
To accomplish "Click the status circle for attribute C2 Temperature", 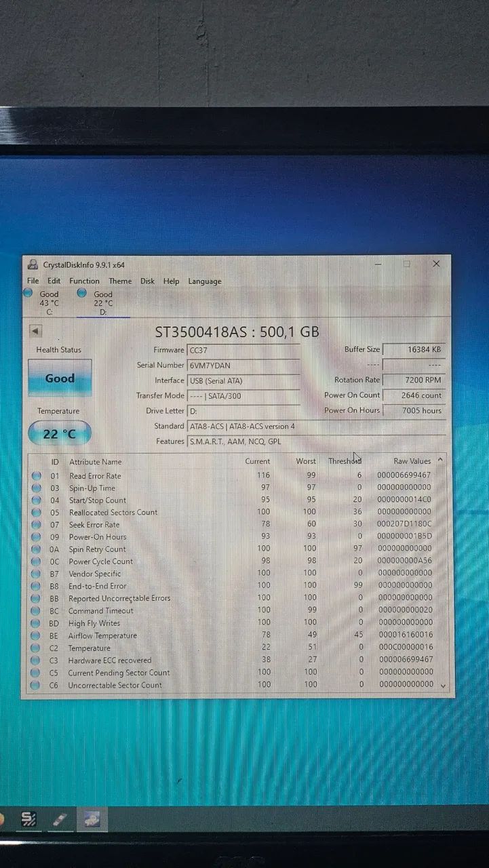I will tap(36, 648).
